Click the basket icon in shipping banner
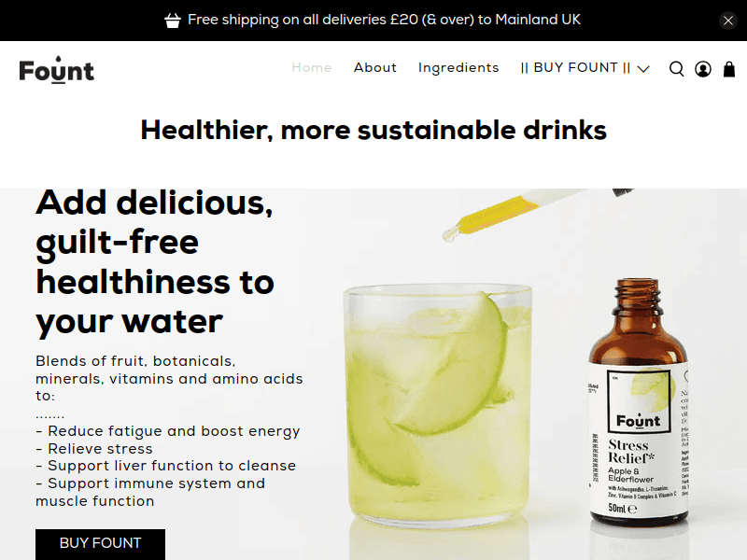 coord(173,20)
